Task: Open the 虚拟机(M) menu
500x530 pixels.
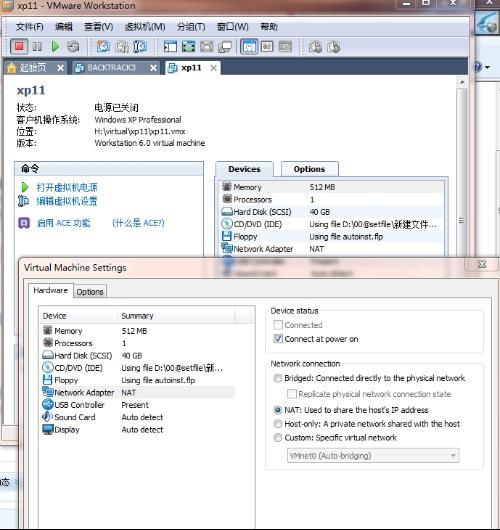Action: 145,27
